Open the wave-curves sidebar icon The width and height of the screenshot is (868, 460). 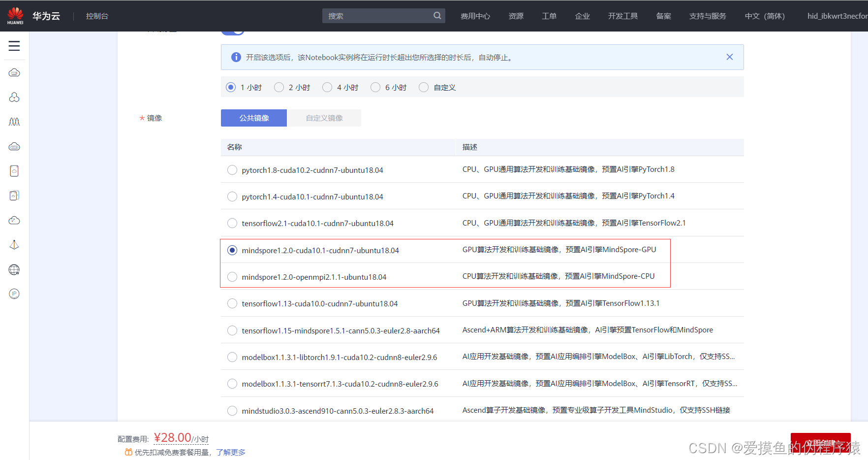(x=14, y=122)
